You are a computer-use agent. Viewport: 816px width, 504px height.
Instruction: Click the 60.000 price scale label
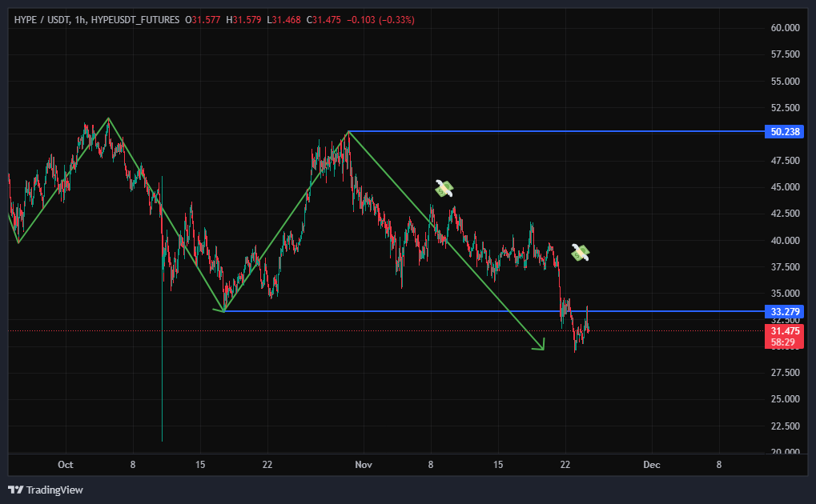785,28
